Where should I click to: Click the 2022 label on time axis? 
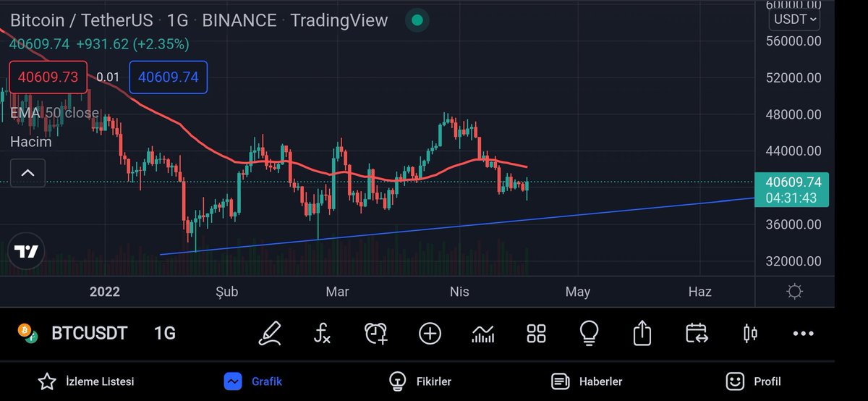click(x=105, y=292)
